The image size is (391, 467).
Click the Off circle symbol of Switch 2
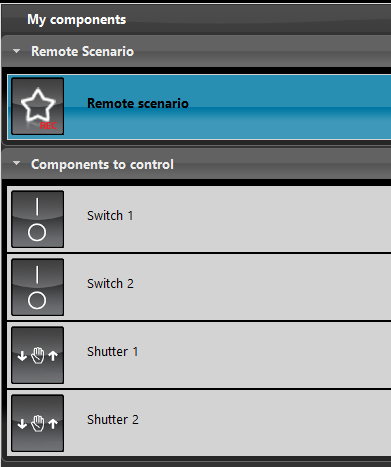pyautogui.click(x=37, y=300)
